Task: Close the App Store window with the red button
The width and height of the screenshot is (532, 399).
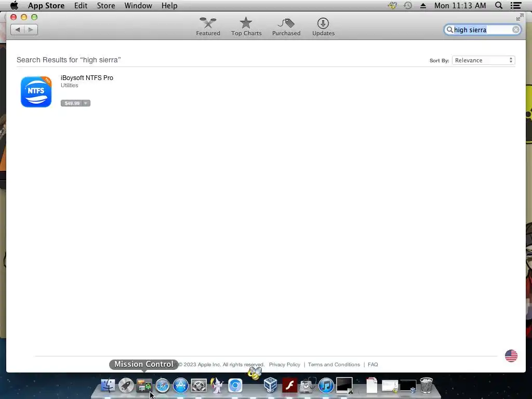Action: pyautogui.click(x=14, y=17)
